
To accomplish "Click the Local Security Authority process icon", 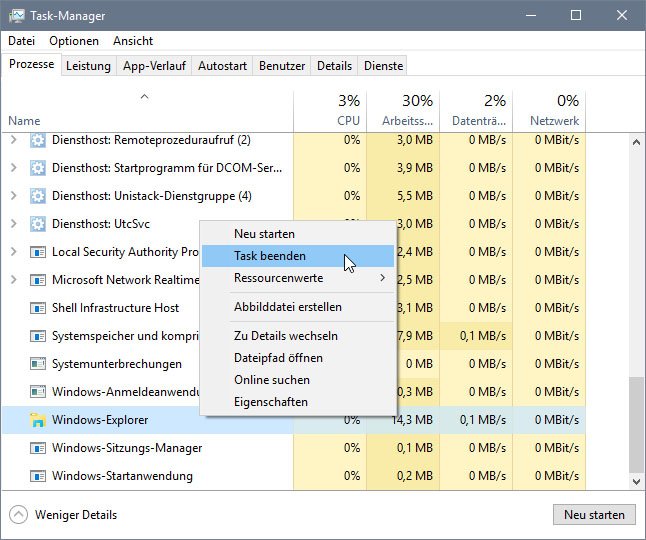I will (x=38, y=252).
